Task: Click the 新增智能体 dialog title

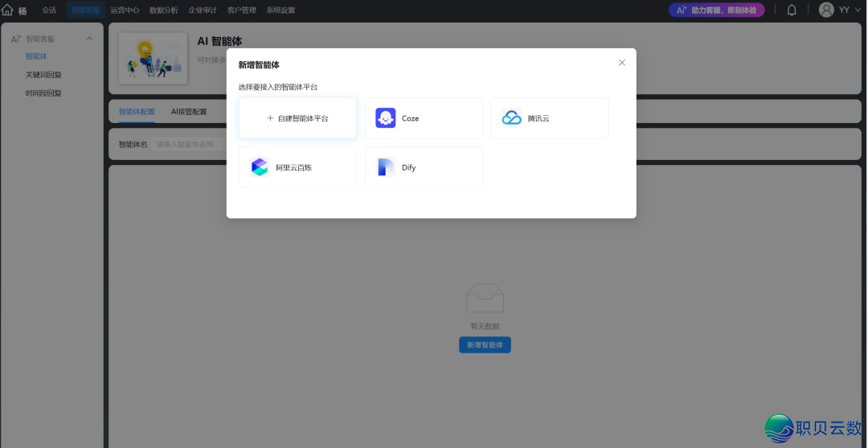Action: click(x=259, y=65)
